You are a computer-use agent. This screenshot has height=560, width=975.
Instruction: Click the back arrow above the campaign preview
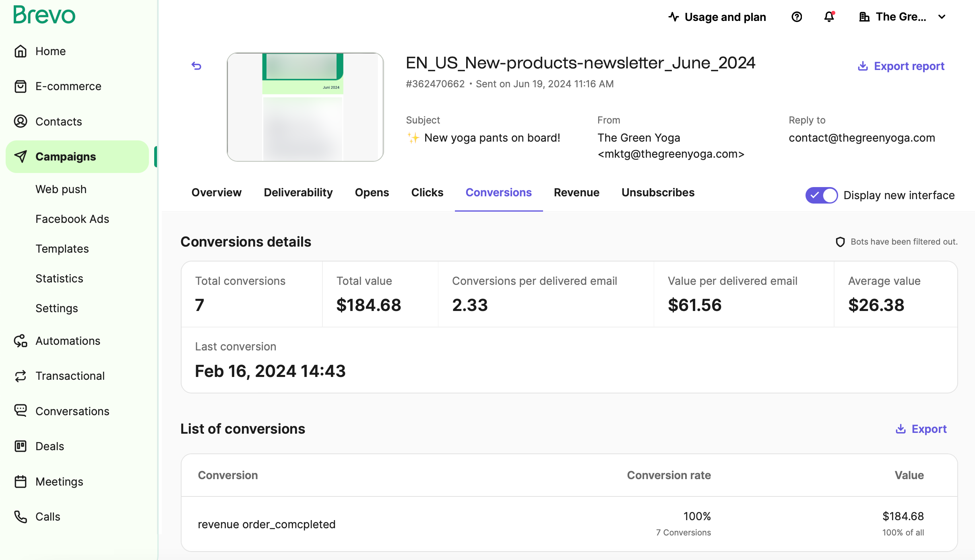[196, 66]
